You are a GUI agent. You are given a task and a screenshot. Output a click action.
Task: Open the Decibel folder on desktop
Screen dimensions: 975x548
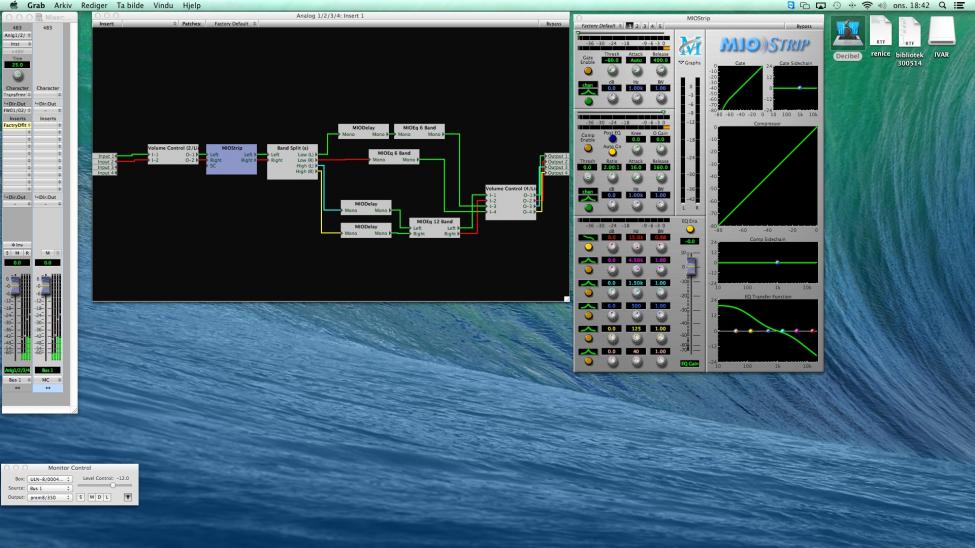coord(847,35)
